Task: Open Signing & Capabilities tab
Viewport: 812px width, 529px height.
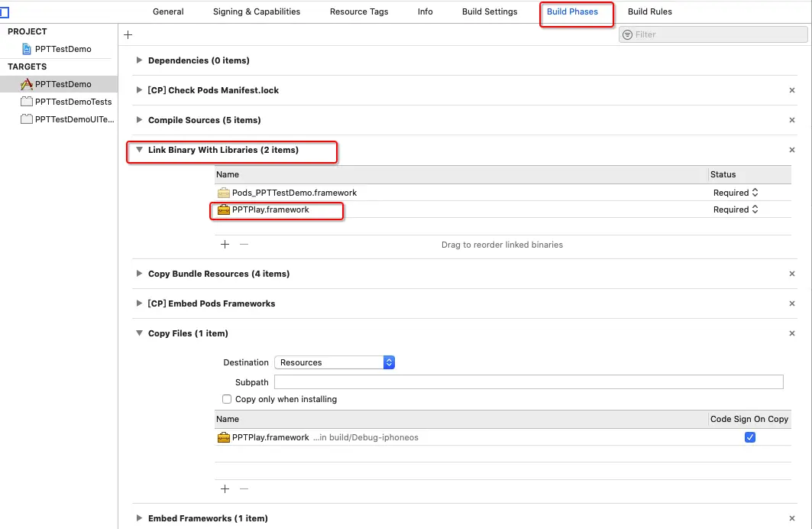Action: tap(257, 11)
